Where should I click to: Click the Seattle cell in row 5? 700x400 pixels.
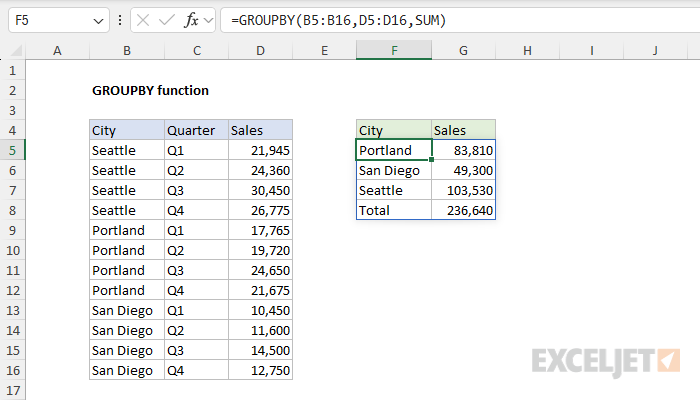127,150
